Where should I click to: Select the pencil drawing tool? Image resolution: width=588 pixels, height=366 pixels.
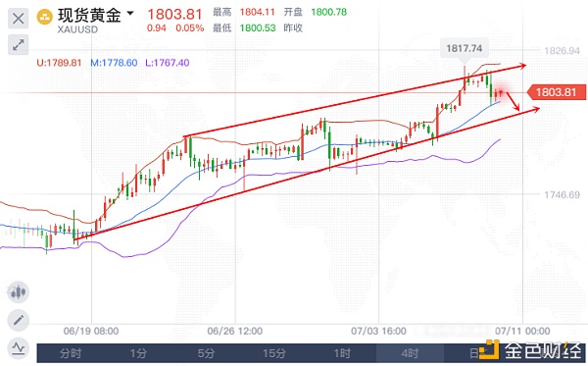(x=18, y=320)
